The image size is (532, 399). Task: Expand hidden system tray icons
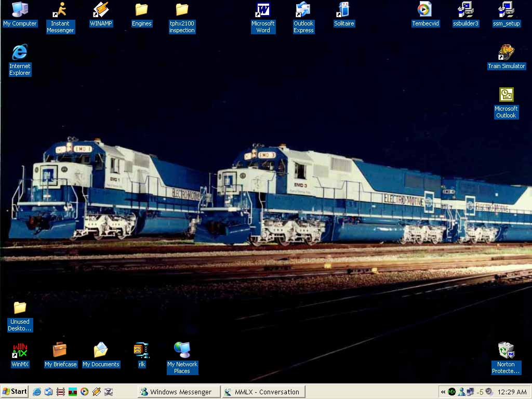[x=443, y=392]
